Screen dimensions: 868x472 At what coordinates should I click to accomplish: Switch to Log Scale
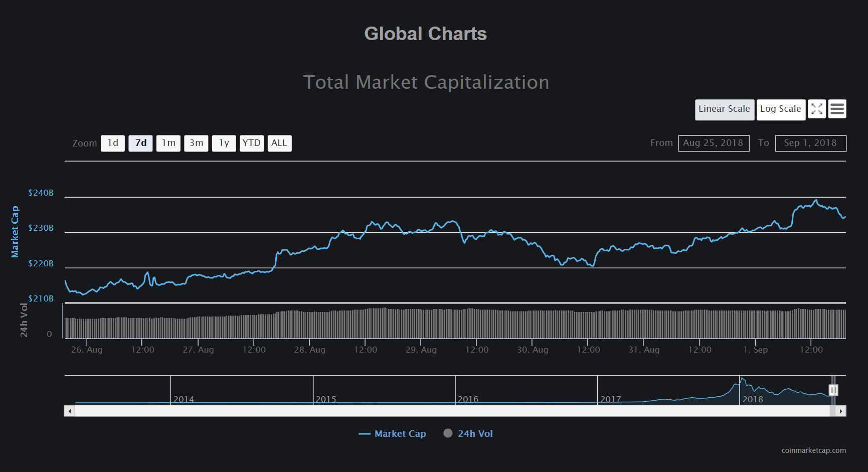coord(780,109)
